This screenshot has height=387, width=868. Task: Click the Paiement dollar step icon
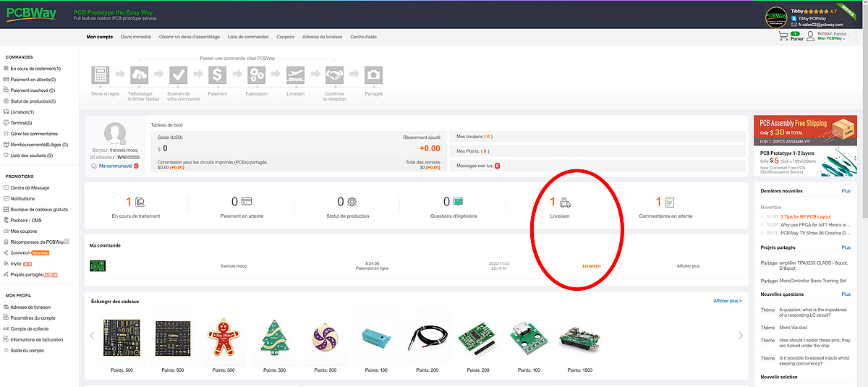218,75
